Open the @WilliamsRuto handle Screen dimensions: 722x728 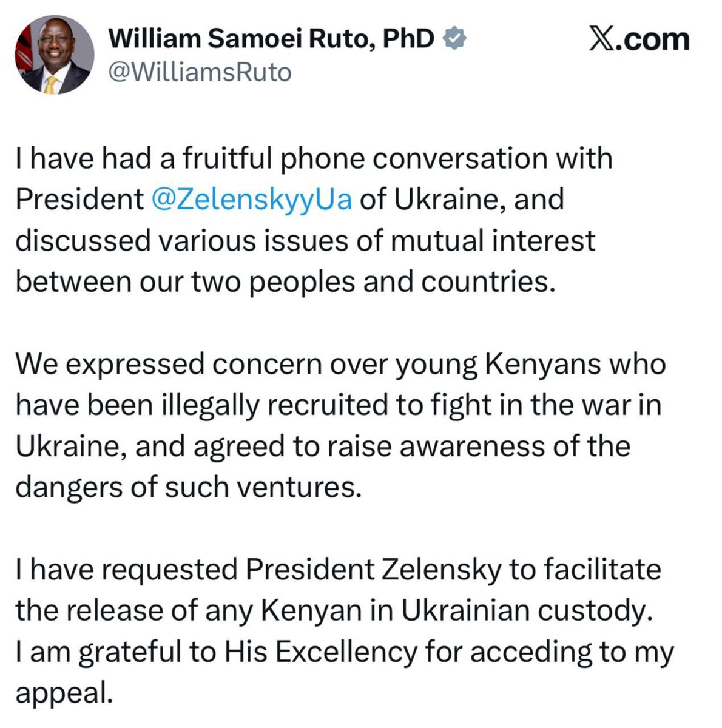point(200,72)
